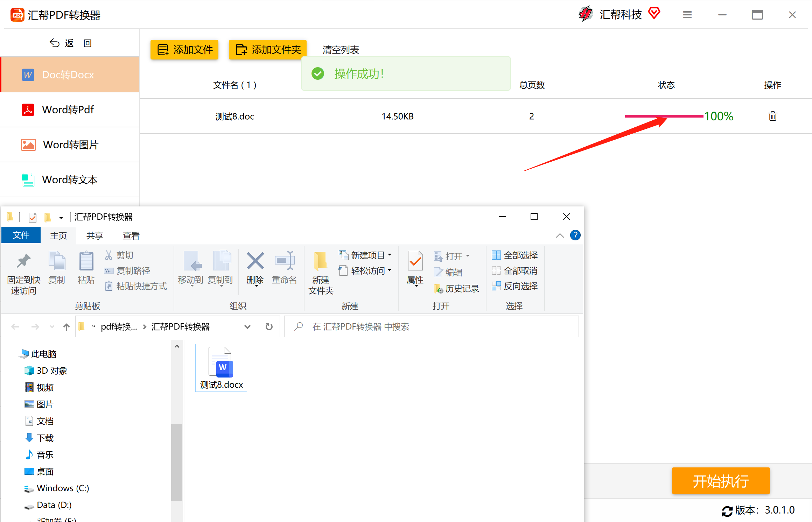Select 桌面 in navigation tree
Image resolution: width=812 pixels, height=522 pixels.
point(39,472)
